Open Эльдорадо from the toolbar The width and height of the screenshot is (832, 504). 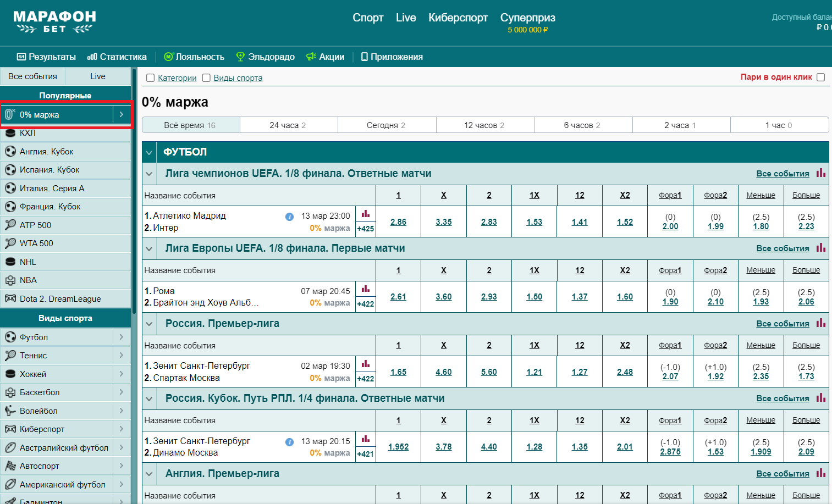[265, 57]
